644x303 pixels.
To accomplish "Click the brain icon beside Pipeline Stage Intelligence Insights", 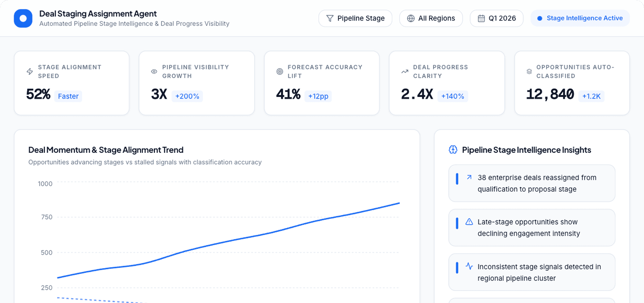I will (453, 150).
